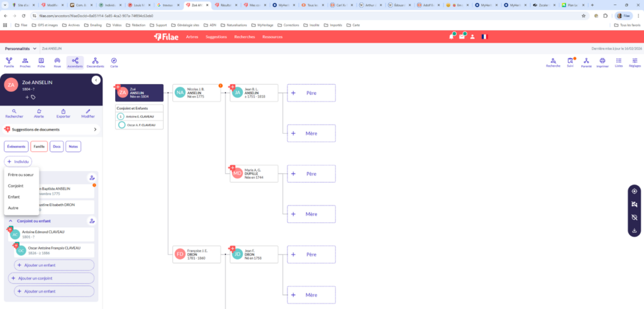Switch to the Descendants tree view
The height and width of the screenshot is (309, 644).
click(x=95, y=62)
